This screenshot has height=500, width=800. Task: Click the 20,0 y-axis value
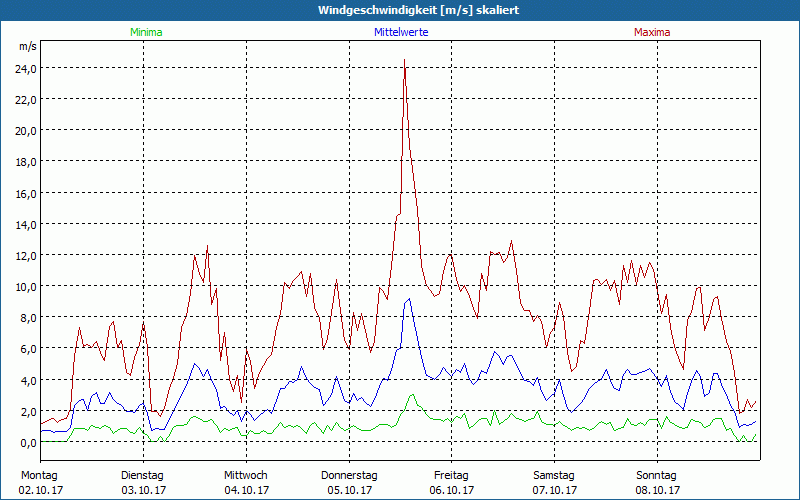(26, 131)
